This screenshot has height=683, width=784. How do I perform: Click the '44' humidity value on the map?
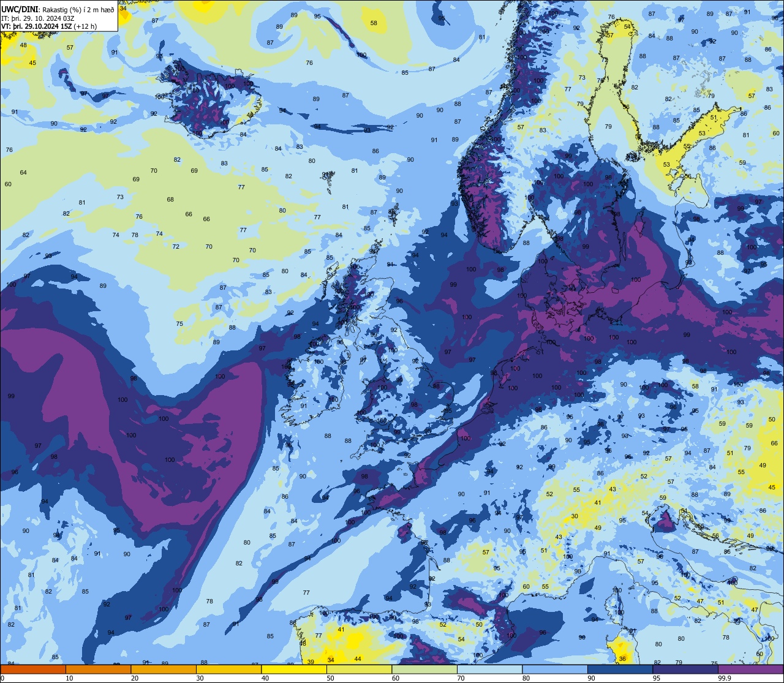click(358, 659)
